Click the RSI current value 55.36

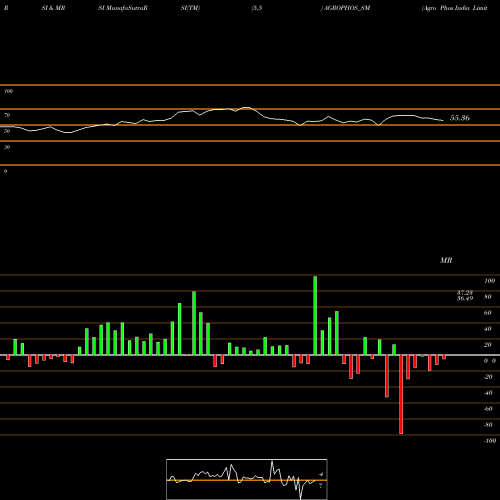460,118
